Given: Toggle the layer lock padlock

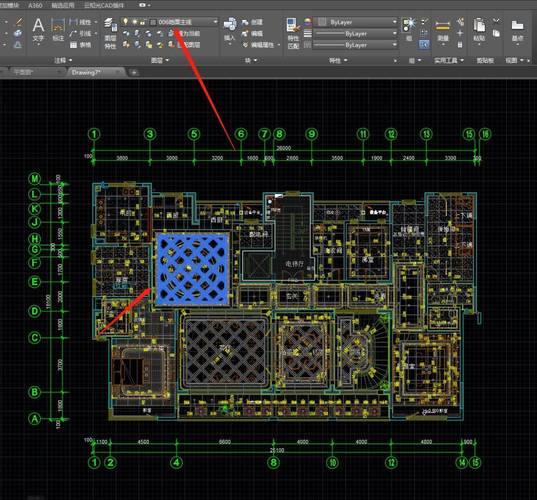Looking at the screenshot, I should (143, 22).
